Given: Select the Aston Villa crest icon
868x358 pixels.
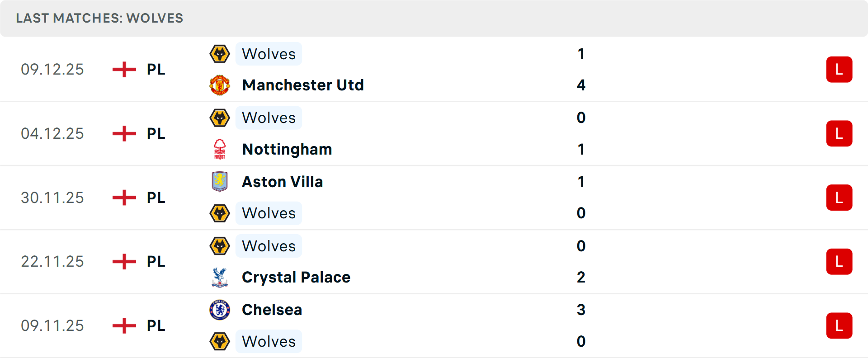Looking at the screenshot, I should coord(220,182).
